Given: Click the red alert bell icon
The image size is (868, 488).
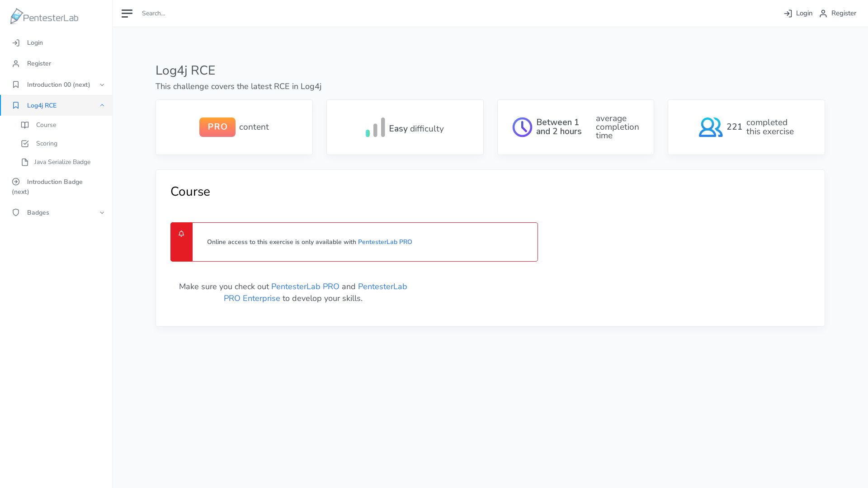Looking at the screenshot, I should (181, 234).
